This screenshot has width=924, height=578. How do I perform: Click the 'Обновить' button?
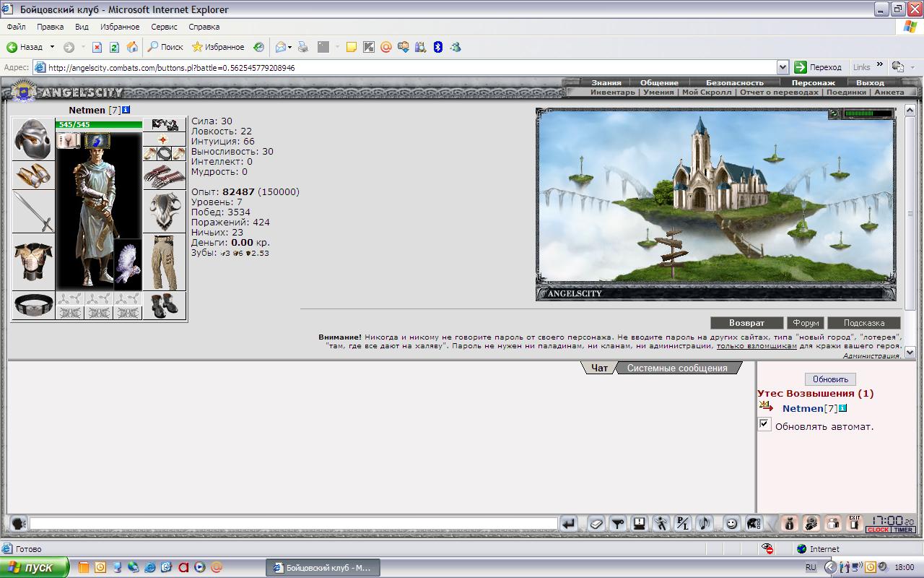830,379
